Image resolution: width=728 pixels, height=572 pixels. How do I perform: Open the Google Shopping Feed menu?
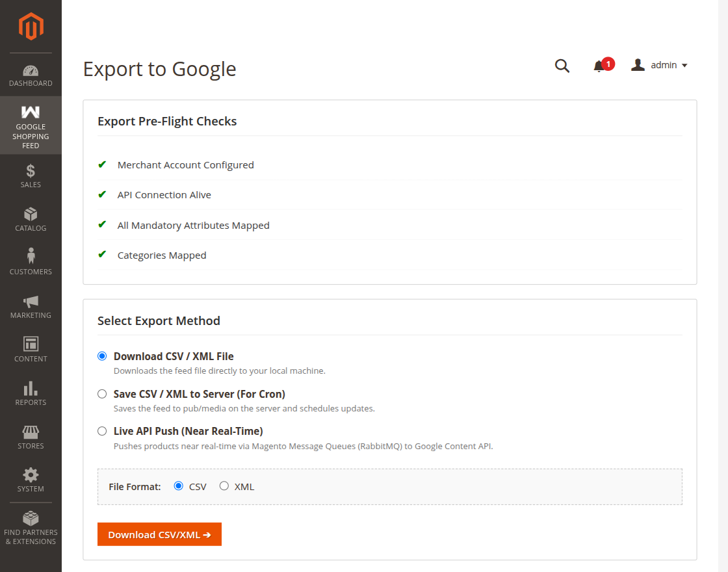(31, 125)
